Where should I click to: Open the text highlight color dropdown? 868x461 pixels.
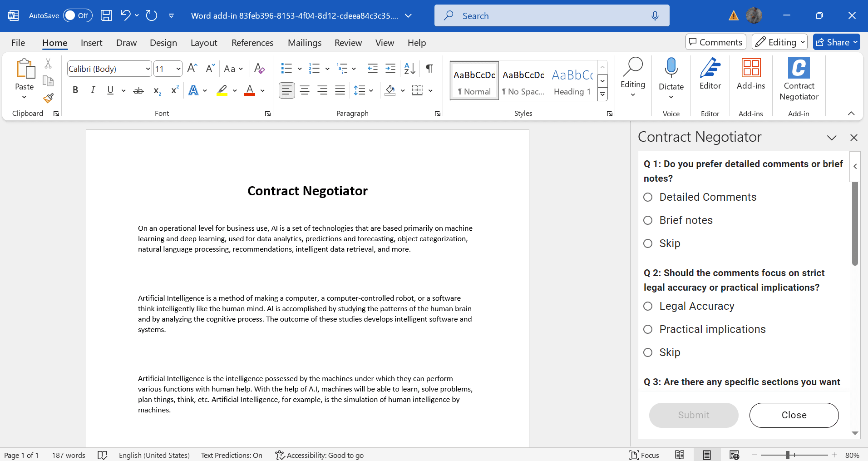click(x=235, y=90)
